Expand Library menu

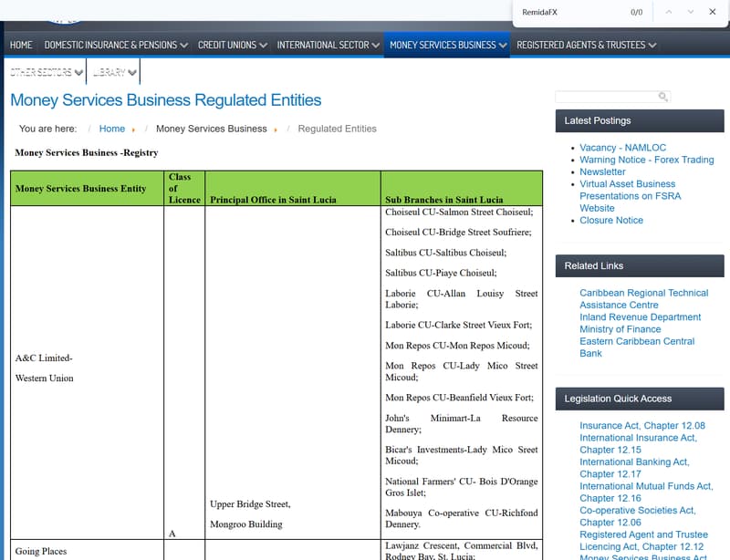(x=115, y=72)
